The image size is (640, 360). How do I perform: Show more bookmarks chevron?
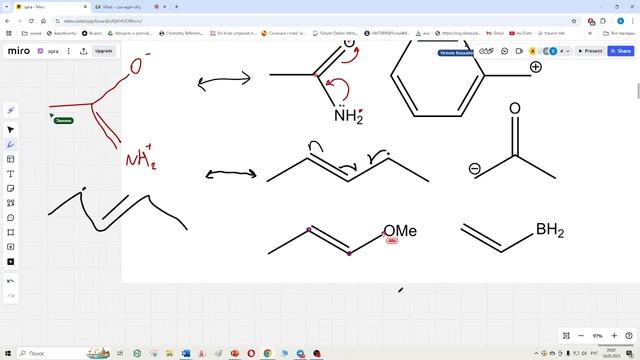click(x=590, y=33)
